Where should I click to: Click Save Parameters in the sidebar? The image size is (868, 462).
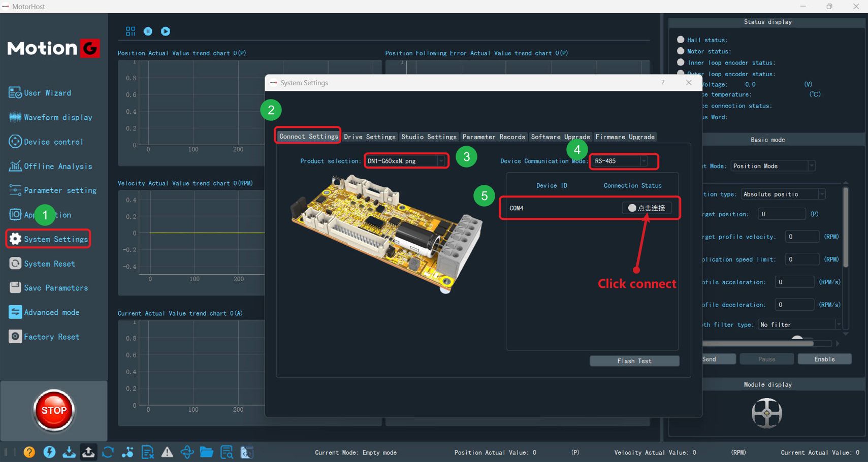48,288
